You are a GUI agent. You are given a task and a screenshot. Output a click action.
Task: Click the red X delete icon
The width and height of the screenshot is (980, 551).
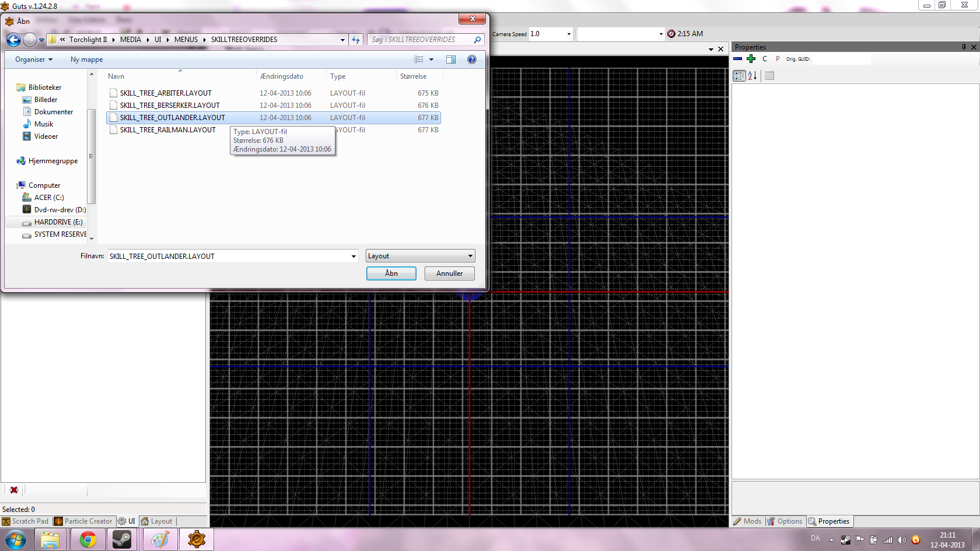14,490
